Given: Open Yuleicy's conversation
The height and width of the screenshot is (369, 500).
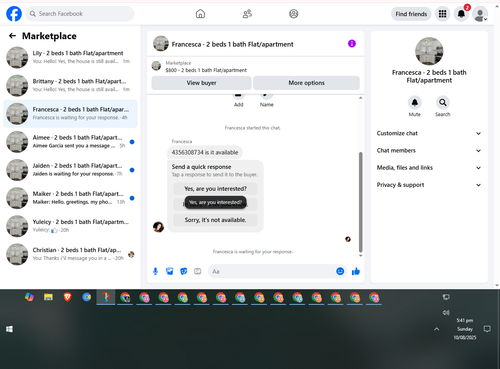Looking at the screenshot, I should (70, 226).
